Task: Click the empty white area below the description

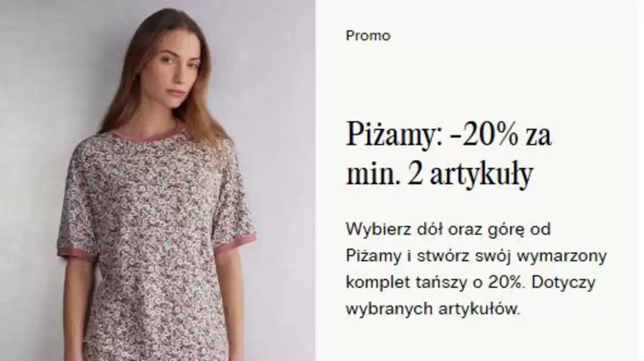Action: pos(476,340)
